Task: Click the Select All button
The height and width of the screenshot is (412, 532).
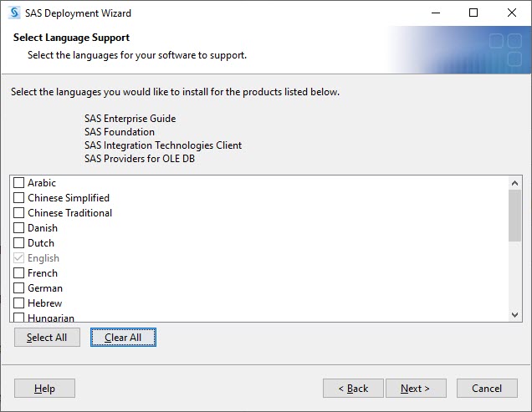Action: coord(47,337)
